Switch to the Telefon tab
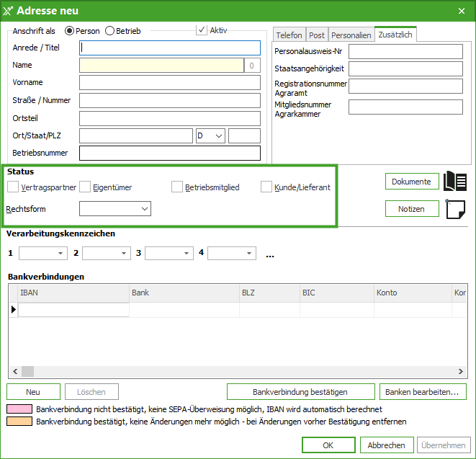The width and height of the screenshot is (476, 459). 289,35
